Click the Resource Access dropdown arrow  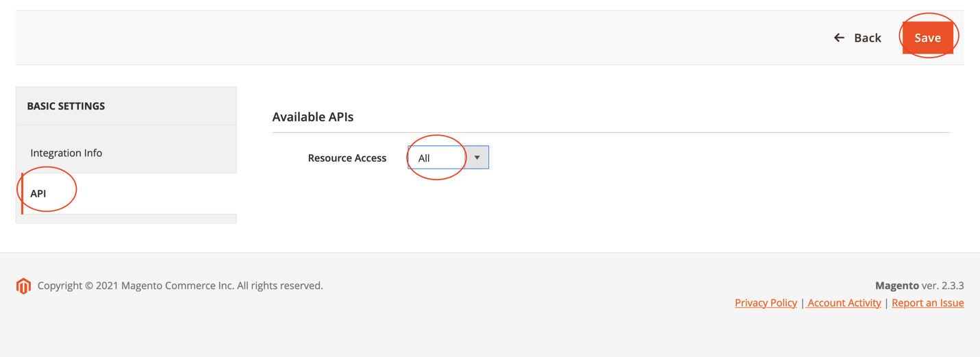(477, 158)
